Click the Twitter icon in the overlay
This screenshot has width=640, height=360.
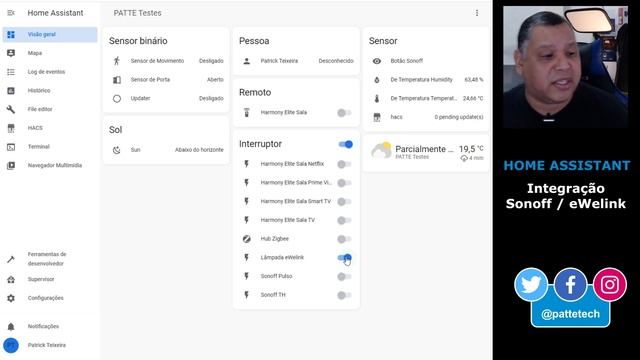click(x=531, y=284)
